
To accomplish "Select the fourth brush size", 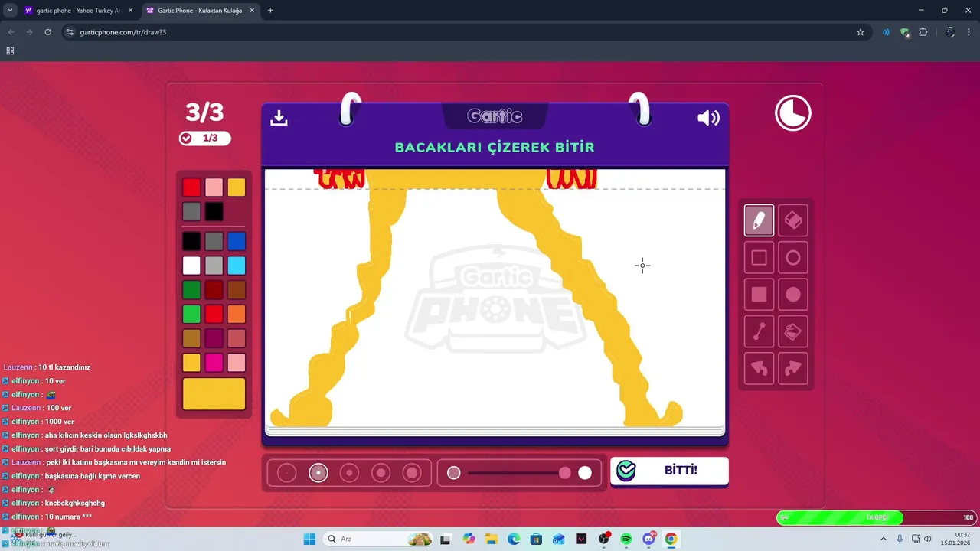I will 381,473.
